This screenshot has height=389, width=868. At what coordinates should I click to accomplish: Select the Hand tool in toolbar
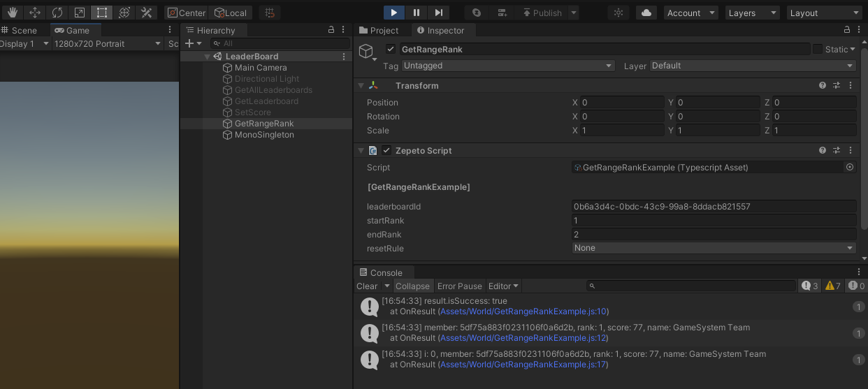point(13,13)
